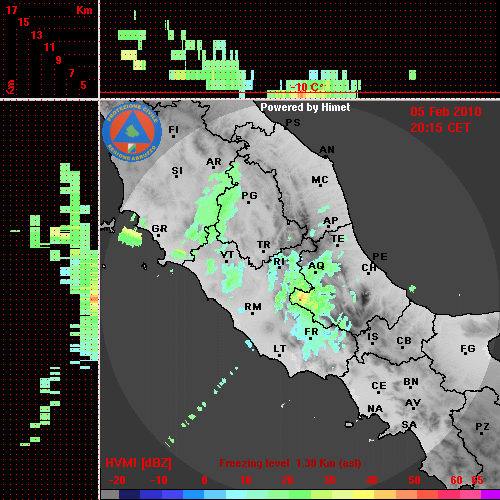
Task: Click the "60" value on dBZ scale
Action: 456,480
